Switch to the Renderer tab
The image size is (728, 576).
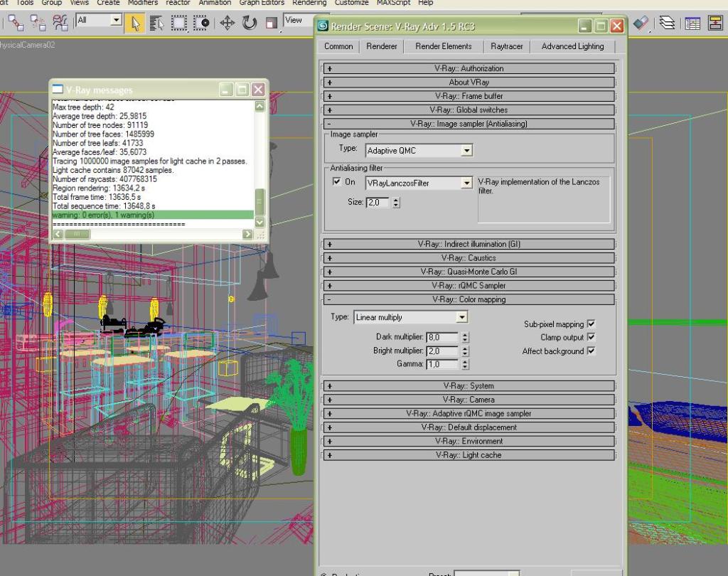point(381,46)
